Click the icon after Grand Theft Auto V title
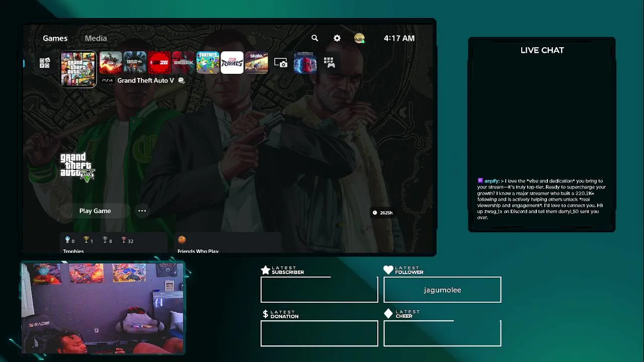The height and width of the screenshot is (362, 644). click(x=182, y=80)
